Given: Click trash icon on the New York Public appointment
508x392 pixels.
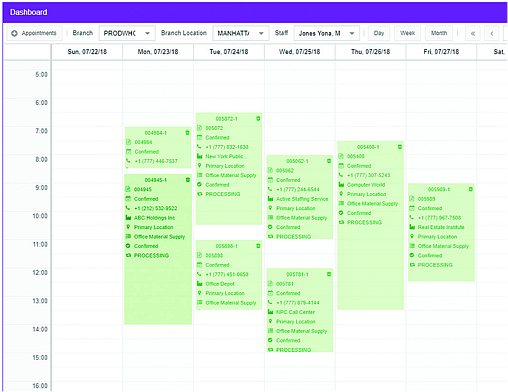Looking at the screenshot, I should tap(258, 118).
